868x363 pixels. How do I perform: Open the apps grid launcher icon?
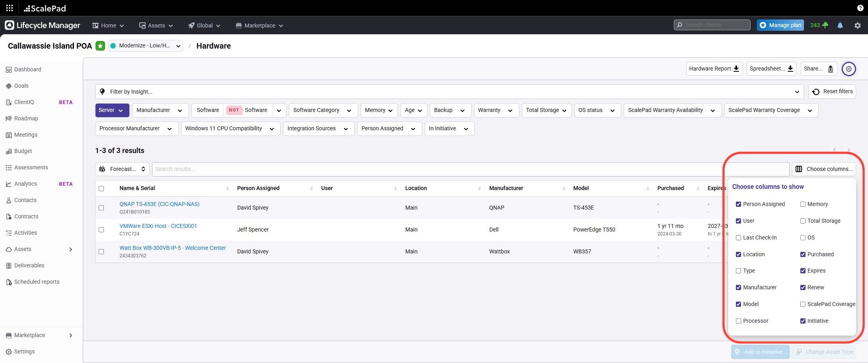point(10,8)
